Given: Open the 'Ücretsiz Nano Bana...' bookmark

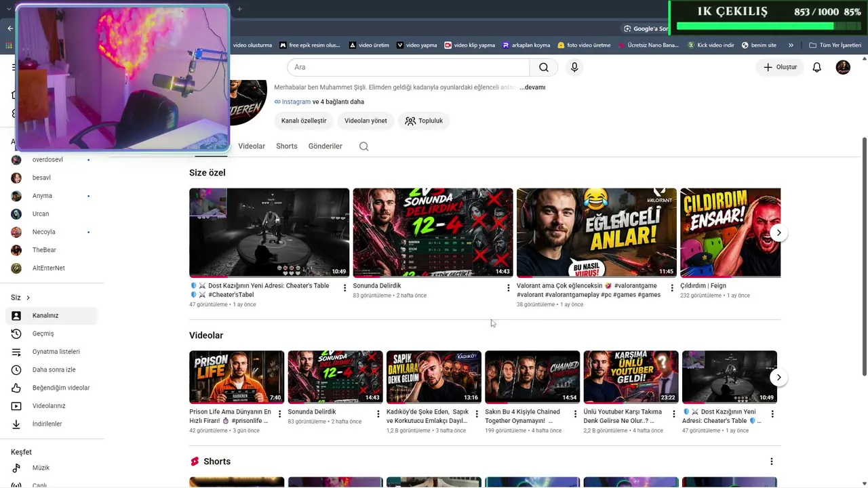Looking at the screenshot, I should point(648,45).
